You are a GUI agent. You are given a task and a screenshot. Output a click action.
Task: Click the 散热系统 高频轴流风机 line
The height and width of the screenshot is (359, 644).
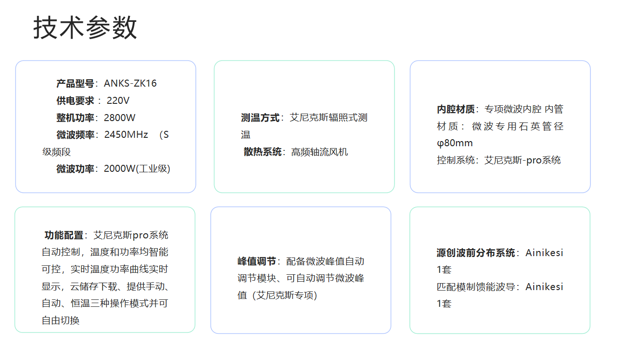[x=295, y=152]
